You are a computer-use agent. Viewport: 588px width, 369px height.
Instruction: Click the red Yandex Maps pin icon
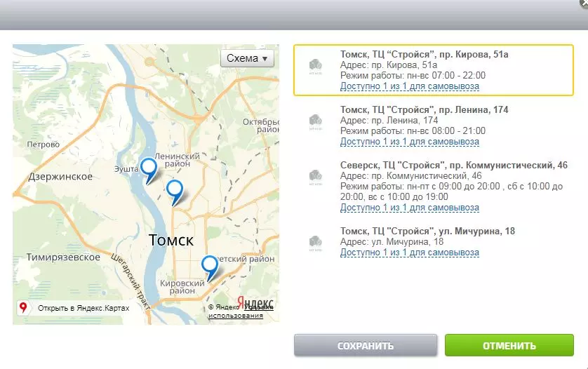[x=23, y=307]
